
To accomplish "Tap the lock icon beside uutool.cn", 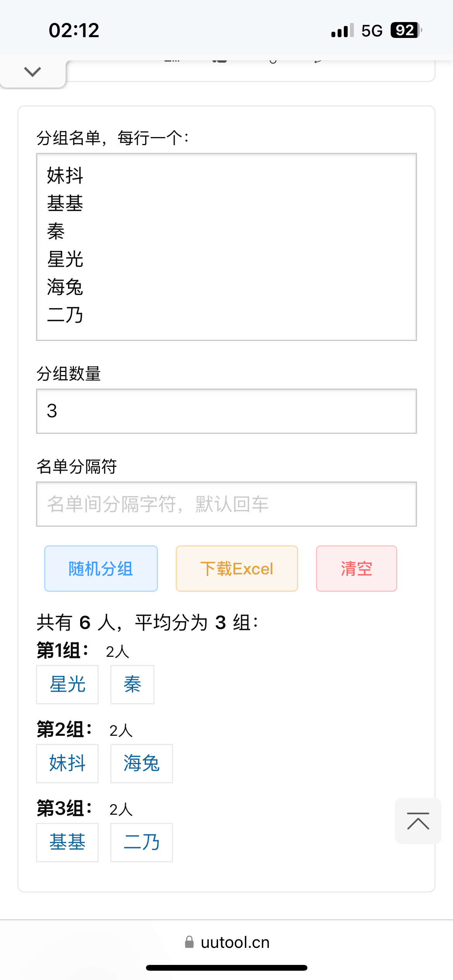I will [x=189, y=942].
